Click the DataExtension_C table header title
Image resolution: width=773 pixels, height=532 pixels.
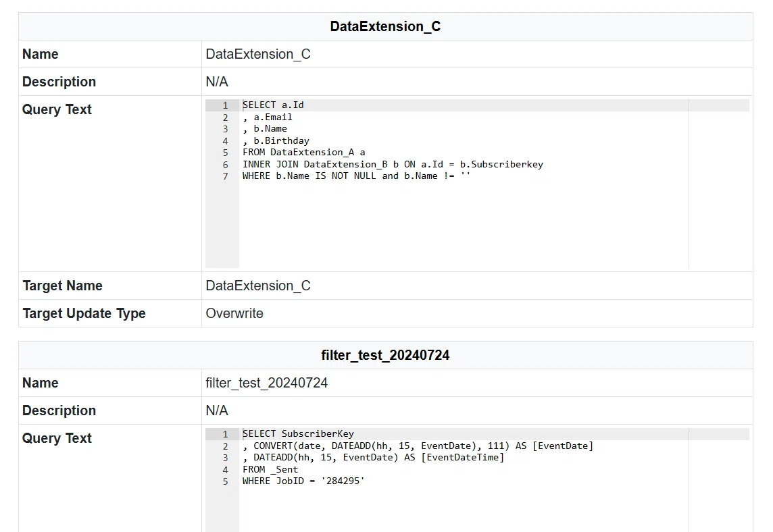click(x=385, y=26)
